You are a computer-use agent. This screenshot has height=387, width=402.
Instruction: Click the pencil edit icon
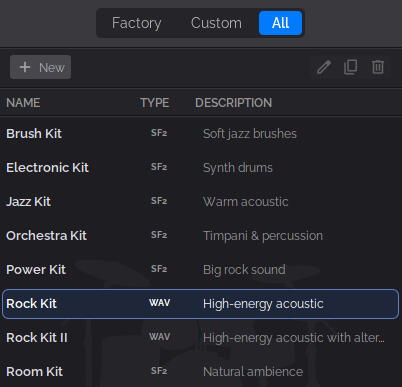[324, 67]
